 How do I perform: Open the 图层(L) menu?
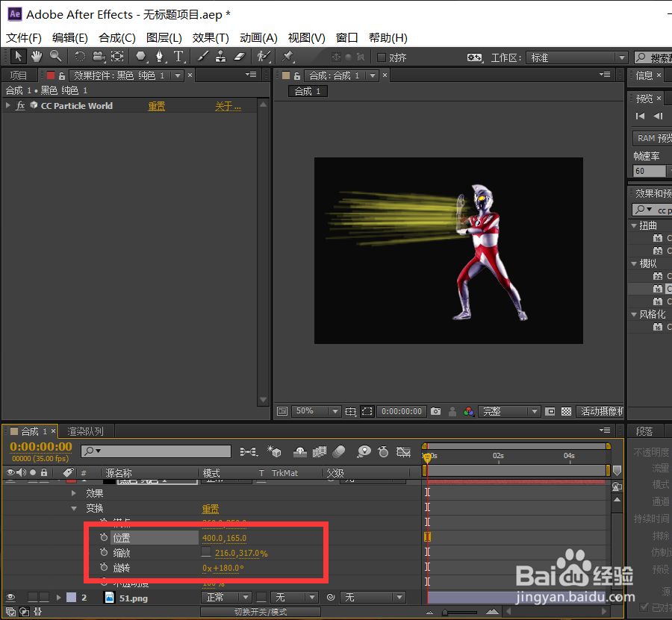point(164,38)
